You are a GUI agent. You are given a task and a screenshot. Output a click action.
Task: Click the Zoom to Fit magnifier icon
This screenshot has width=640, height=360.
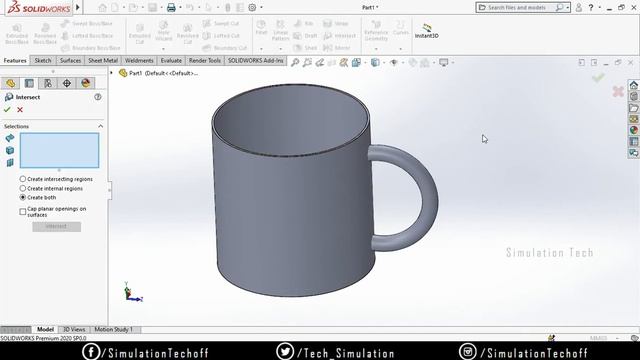coord(295,62)
